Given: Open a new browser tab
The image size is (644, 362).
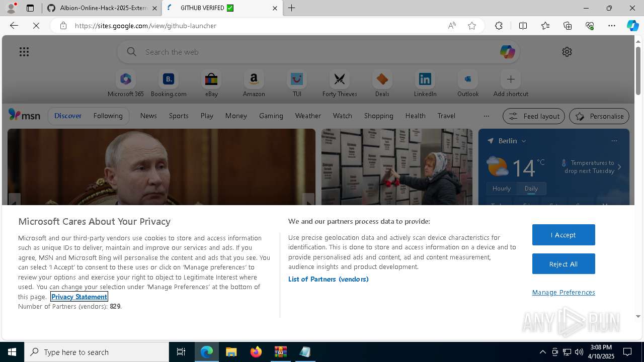Looking at the screenshot, I should click(292, 8).
